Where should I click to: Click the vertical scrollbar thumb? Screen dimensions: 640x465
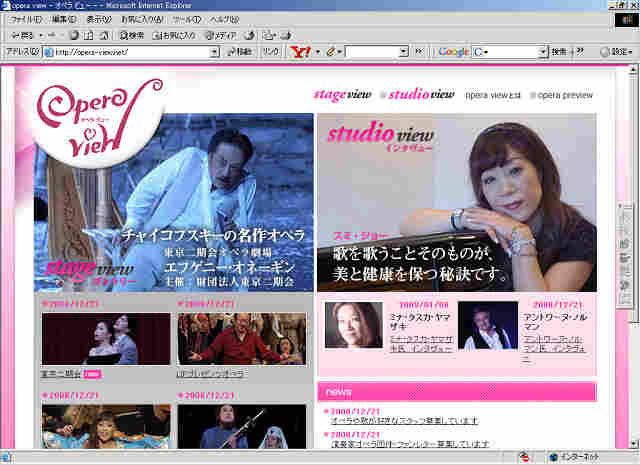(x=633, y=198)
